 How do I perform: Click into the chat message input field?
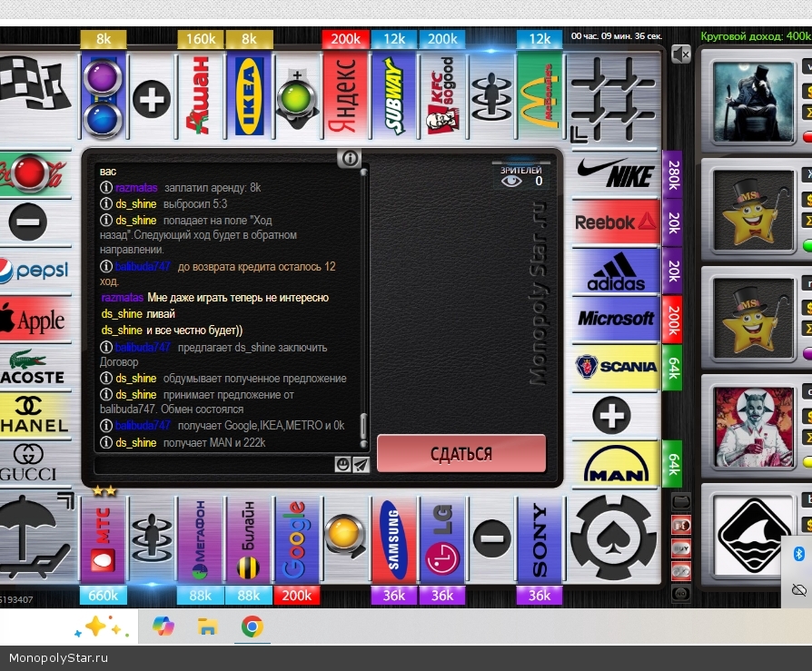213,464
